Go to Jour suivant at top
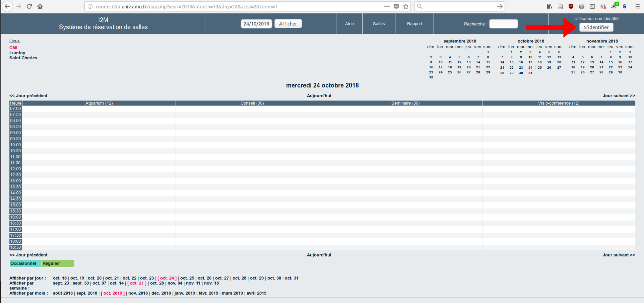 pyautogui.click(x=619, y=96)
